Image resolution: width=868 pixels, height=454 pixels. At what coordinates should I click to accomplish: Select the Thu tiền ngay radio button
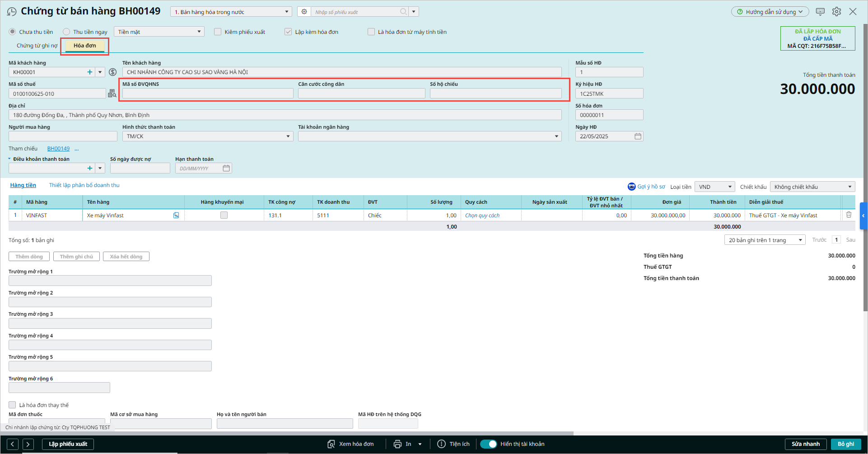67,32
